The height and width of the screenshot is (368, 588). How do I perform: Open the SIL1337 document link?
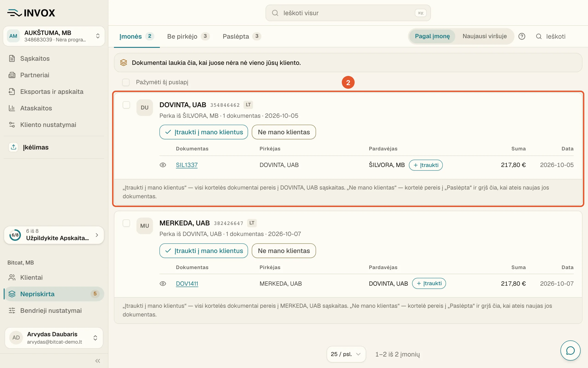coord(187,165)
